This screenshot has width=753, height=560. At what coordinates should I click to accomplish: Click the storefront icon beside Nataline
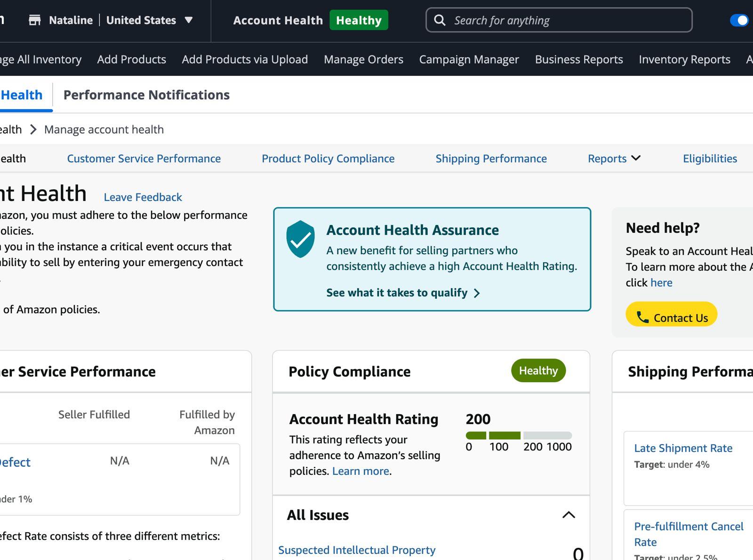click(34, 20)
